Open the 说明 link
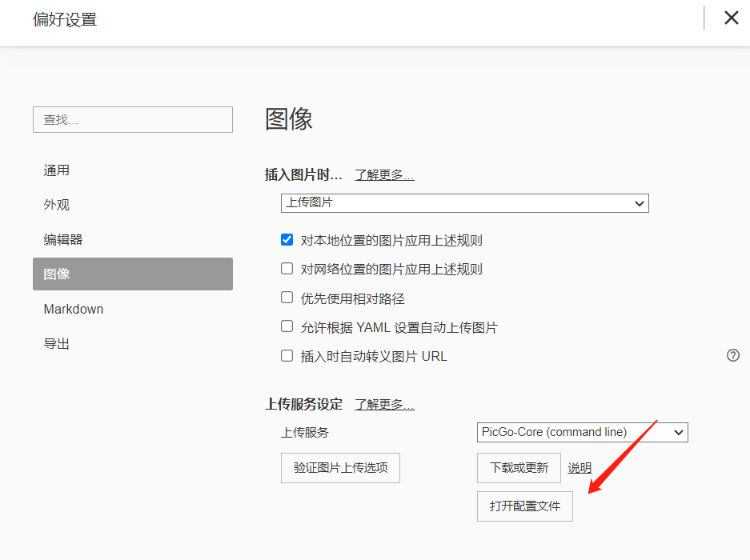The height and width of the screenshot is (560, 750). point(580,468)
